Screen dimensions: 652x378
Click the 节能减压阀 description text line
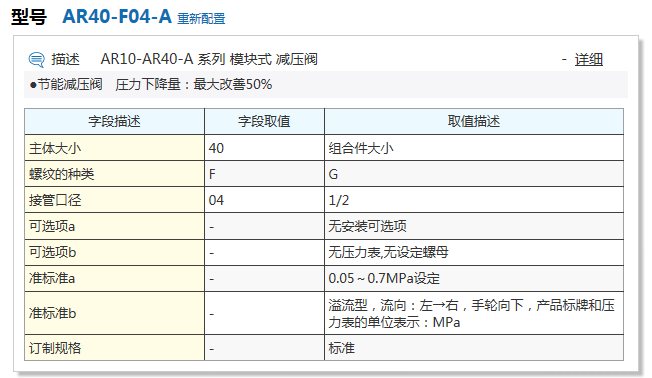[151, 84]
